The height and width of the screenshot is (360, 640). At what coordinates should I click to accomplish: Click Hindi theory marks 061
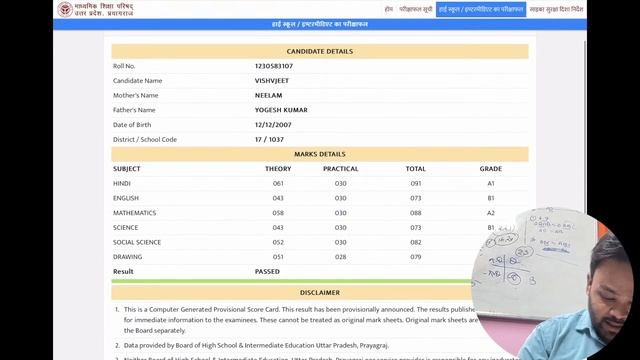pos(278,184)
